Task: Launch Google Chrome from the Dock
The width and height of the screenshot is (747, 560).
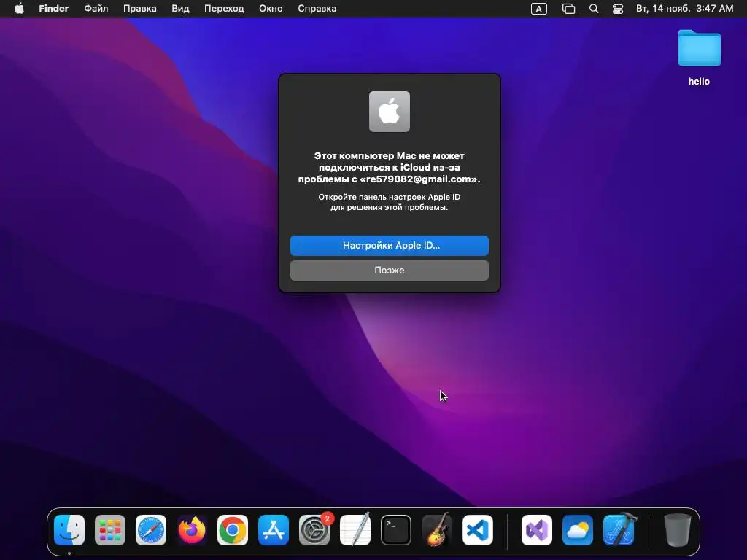Action: 233,530
